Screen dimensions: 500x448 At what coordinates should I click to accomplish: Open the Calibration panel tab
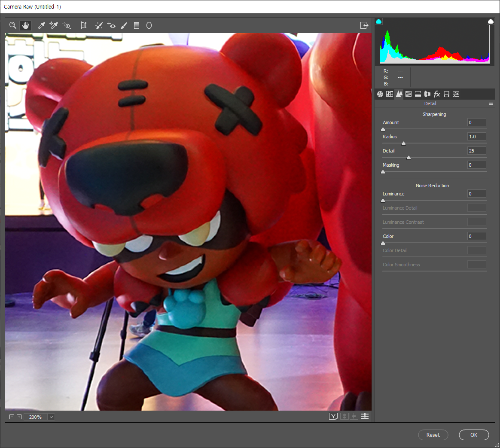446,94
